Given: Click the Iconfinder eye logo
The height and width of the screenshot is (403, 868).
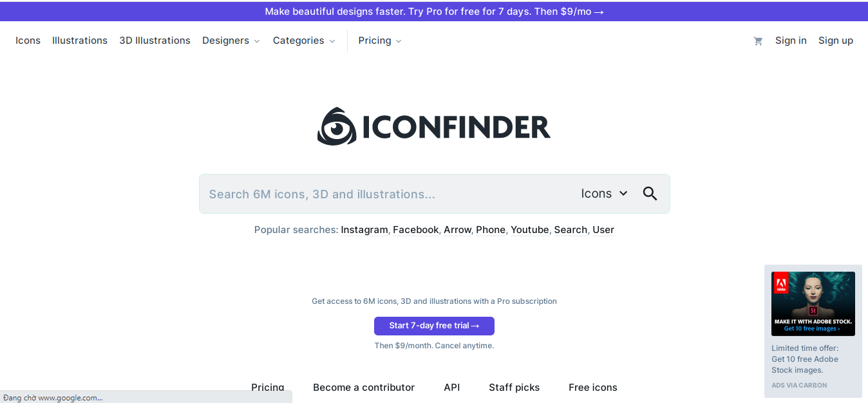Looking at the screenshot, I should tap(337, 126).
